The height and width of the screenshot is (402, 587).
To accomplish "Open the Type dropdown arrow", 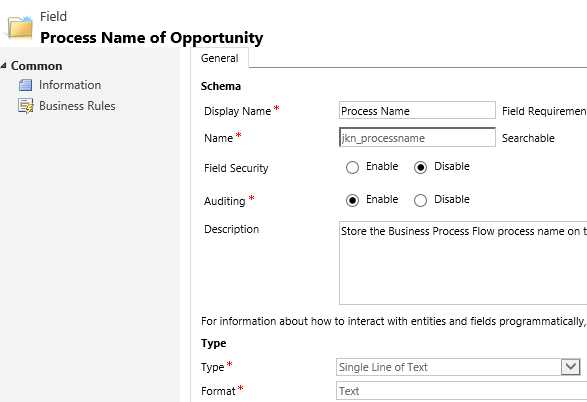I will tap(571, 366).
